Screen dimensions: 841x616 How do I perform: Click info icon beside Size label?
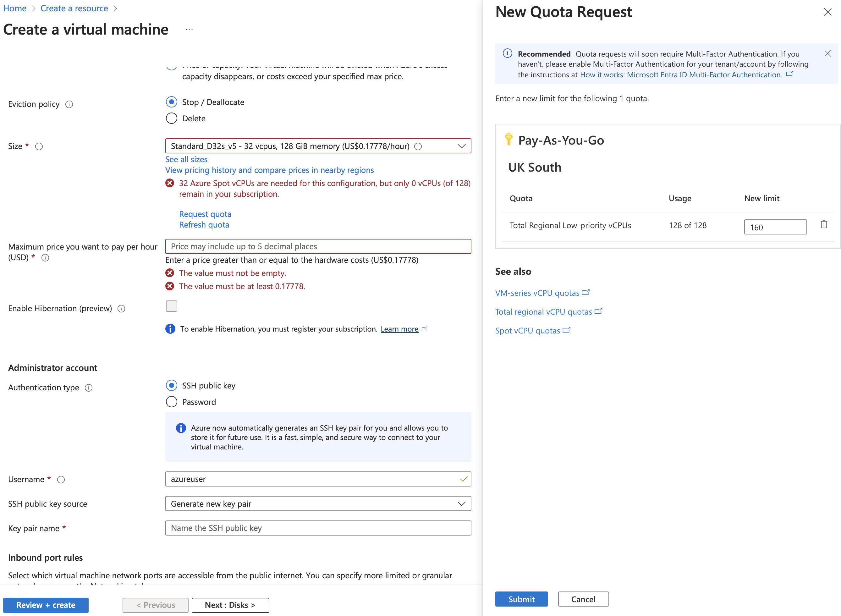tap(39, 146)
